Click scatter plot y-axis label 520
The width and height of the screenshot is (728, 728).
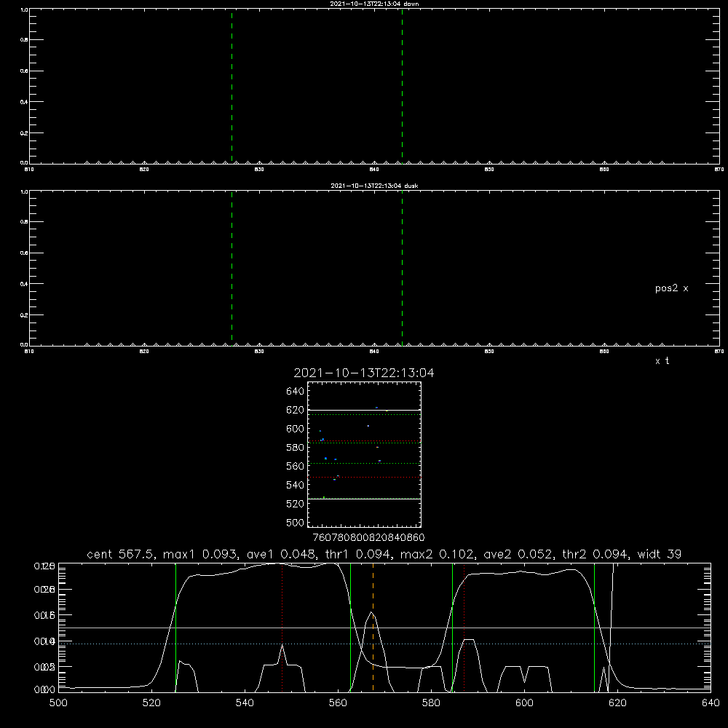pos(296,504)
